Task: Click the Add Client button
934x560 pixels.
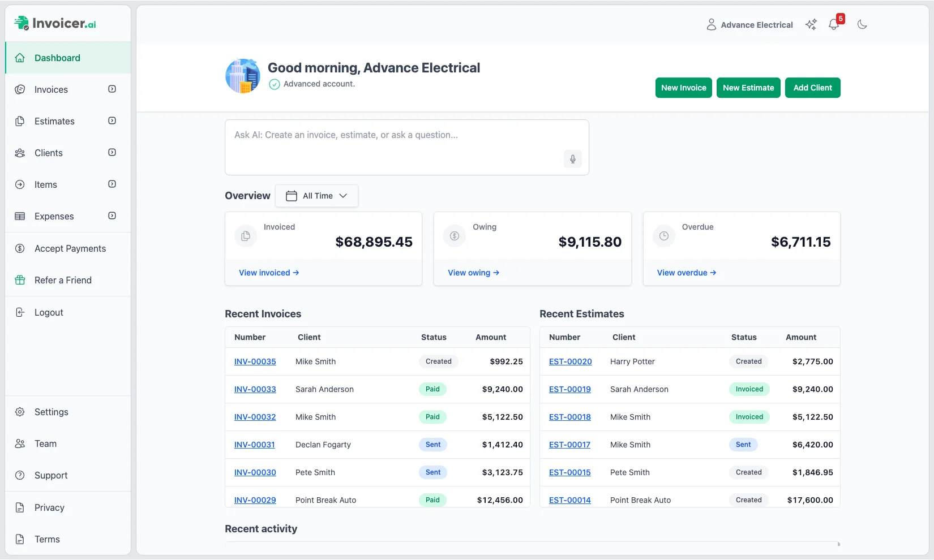Action: tap(813, 88)
